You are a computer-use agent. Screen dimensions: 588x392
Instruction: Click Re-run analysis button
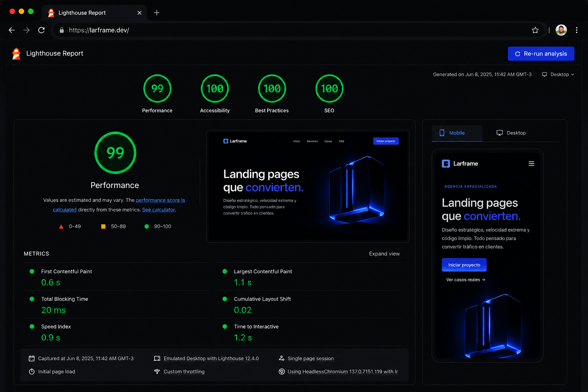coord(541,54)
